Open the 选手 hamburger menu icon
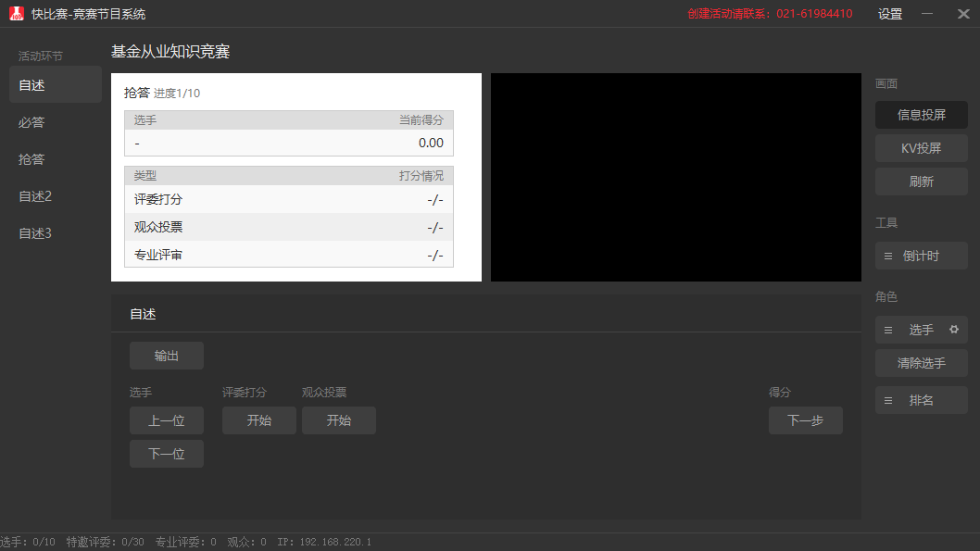Image resolution: width=980 pixels, height=551 pixels. coord(888,330)
